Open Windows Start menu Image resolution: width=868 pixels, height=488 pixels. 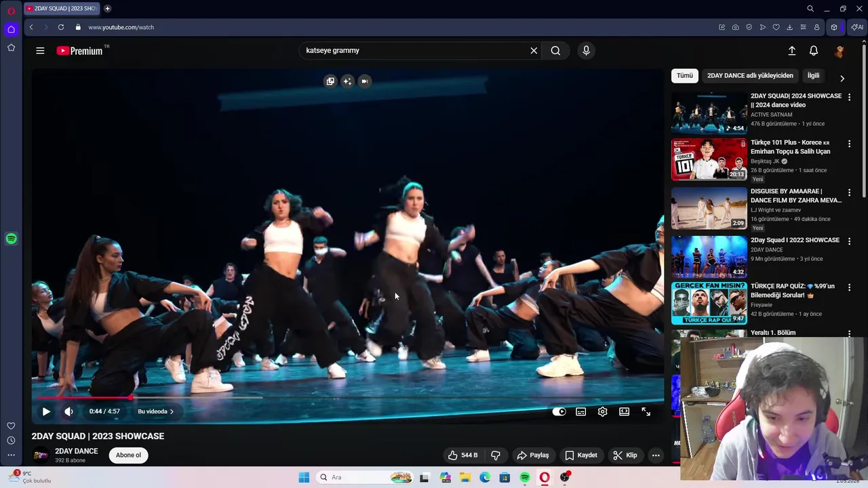point(304,477)
